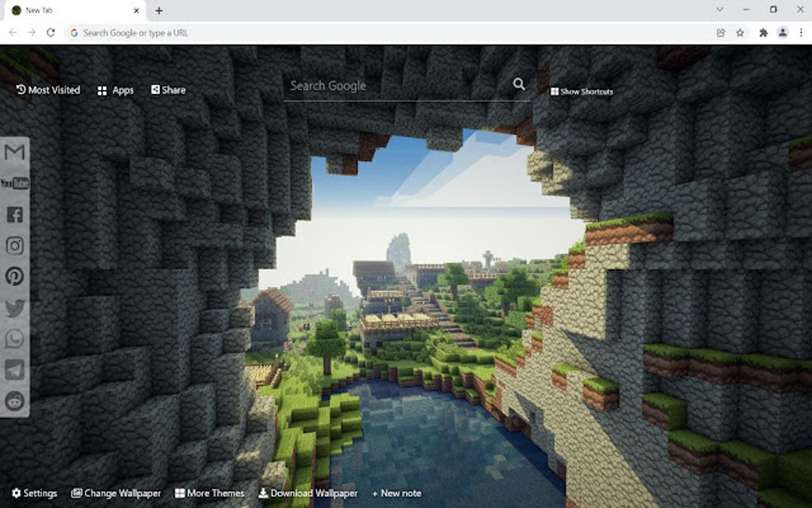Open WhatsApp sidebar shortcut
The height and width of the screenshot is (508, 812).
click(x=14, y=339)
